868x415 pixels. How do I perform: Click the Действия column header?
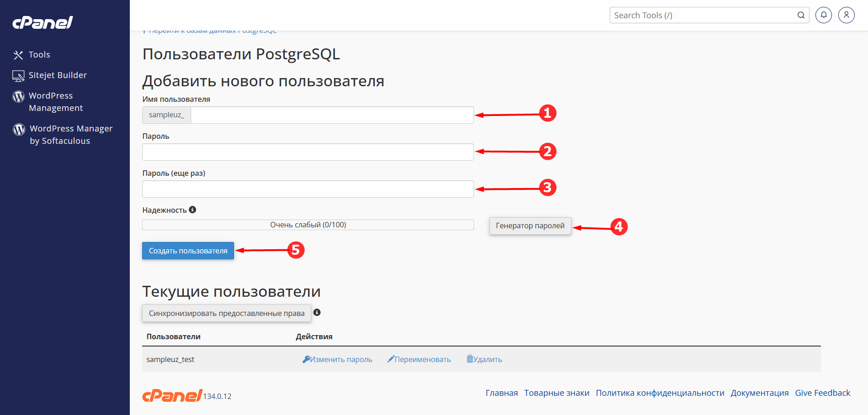[x=314, y=336]
